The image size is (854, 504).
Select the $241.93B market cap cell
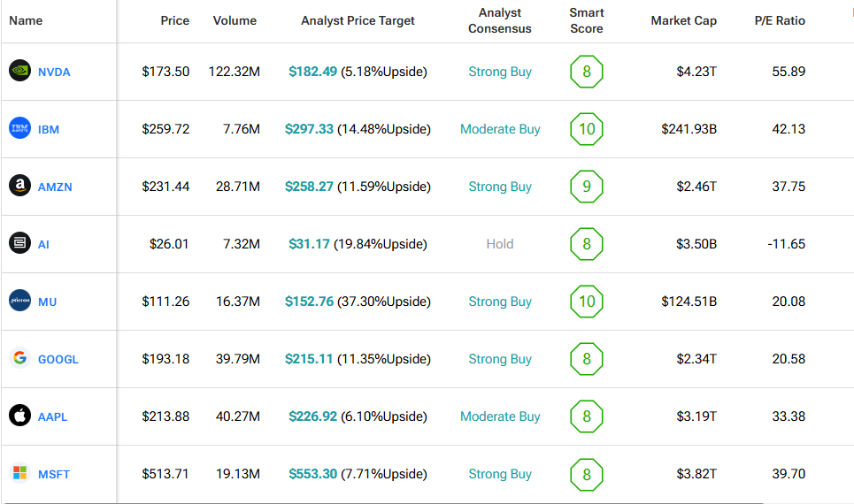tap(689, 129)
